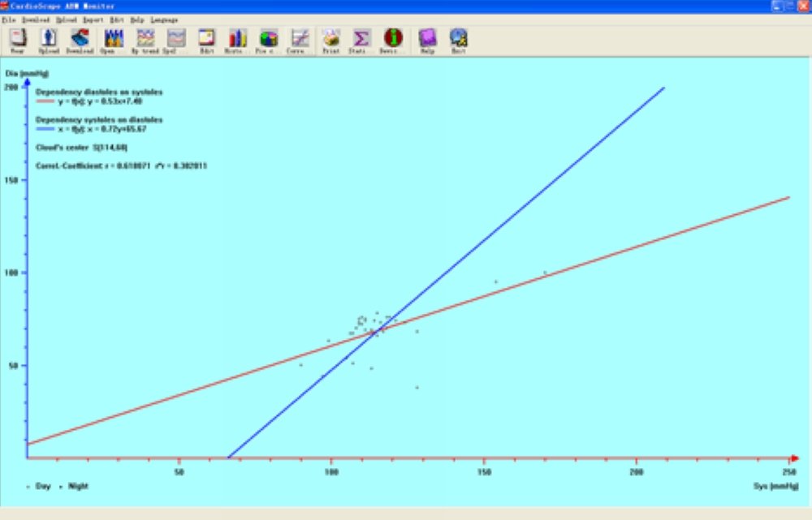This screenshot has width=812, height=520.
Task: Open the Report menu
Action: [93, 19]
